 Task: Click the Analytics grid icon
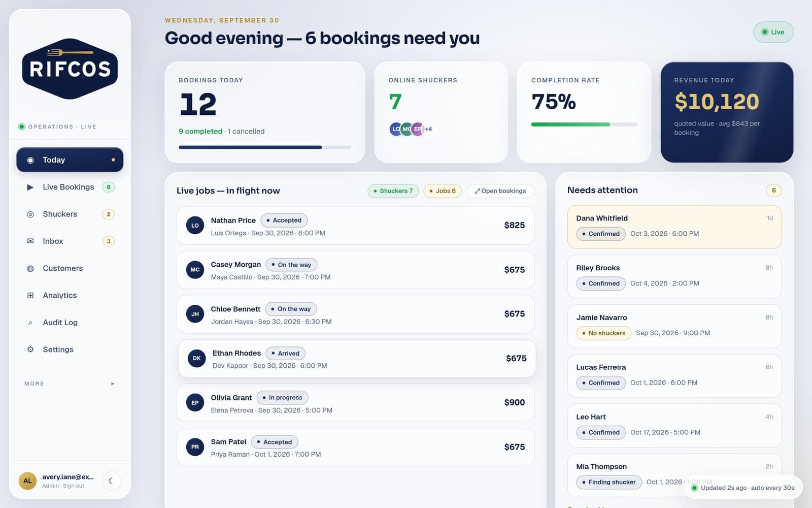30,295
